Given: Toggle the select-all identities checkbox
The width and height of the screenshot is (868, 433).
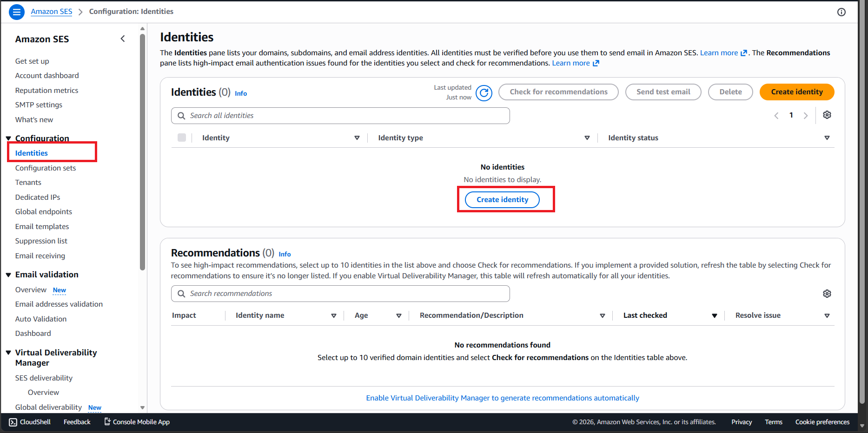Looking at the screenshot, I should 182,138.
